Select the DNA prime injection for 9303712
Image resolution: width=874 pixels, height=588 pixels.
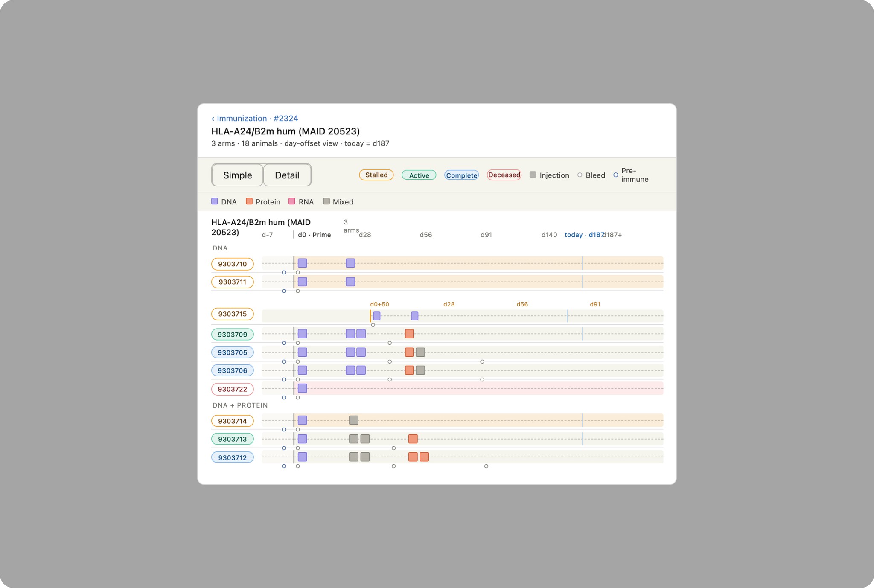303,457
